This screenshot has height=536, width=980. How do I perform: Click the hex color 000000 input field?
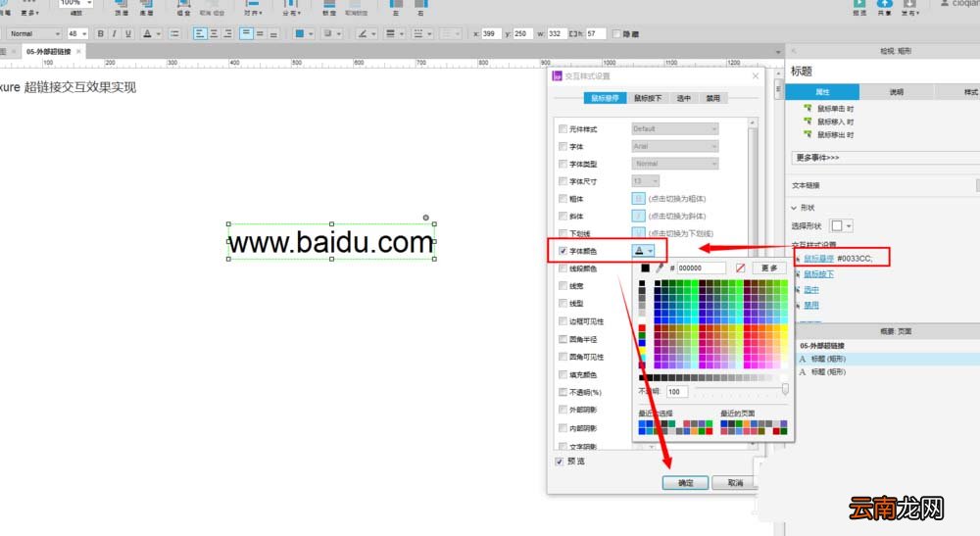click(x=701, y=268)
